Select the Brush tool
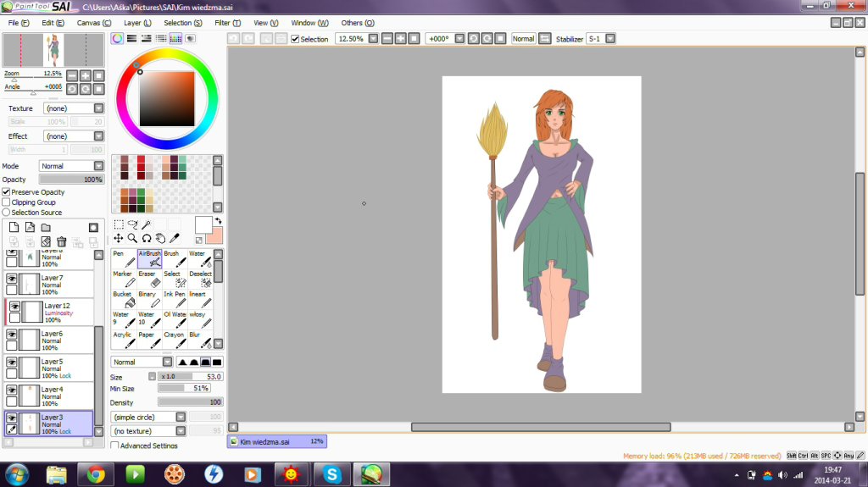The width and height of the screenshot is (868, 487). (175, 259)
